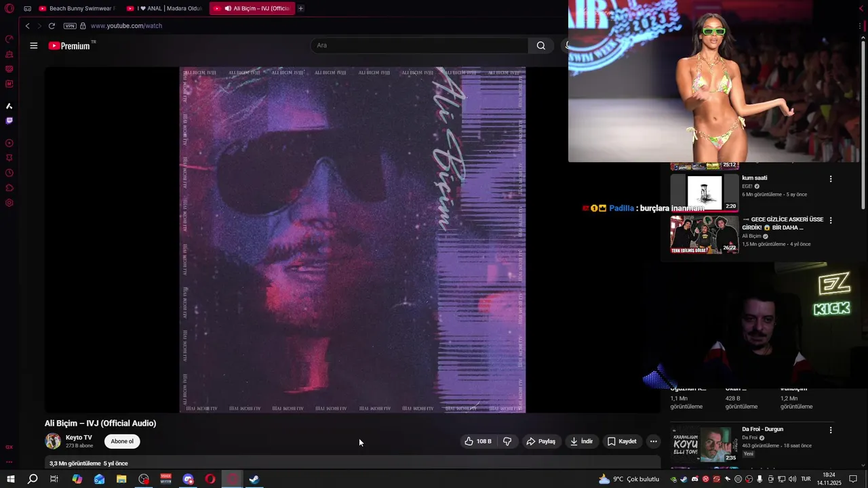Dislike the video with thumbs-down button
868x488 pixels.
tap(507, 441)
